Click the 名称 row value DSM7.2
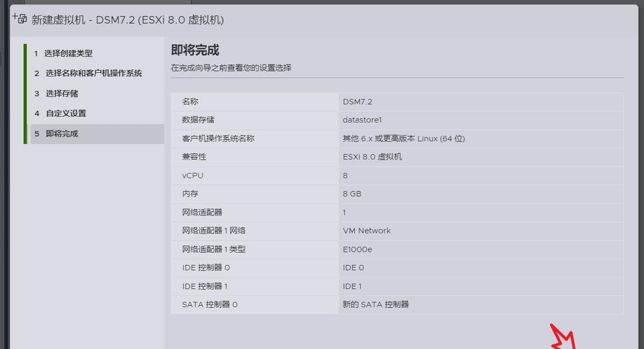The height and width of the screenshot is (349, 644). (357, 101)
